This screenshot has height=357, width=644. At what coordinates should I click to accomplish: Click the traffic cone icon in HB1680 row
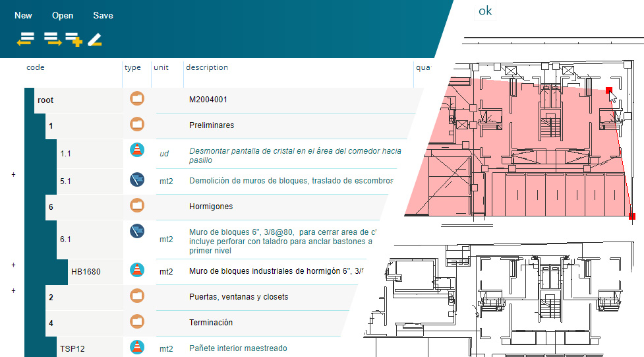[x=136, y=270]
